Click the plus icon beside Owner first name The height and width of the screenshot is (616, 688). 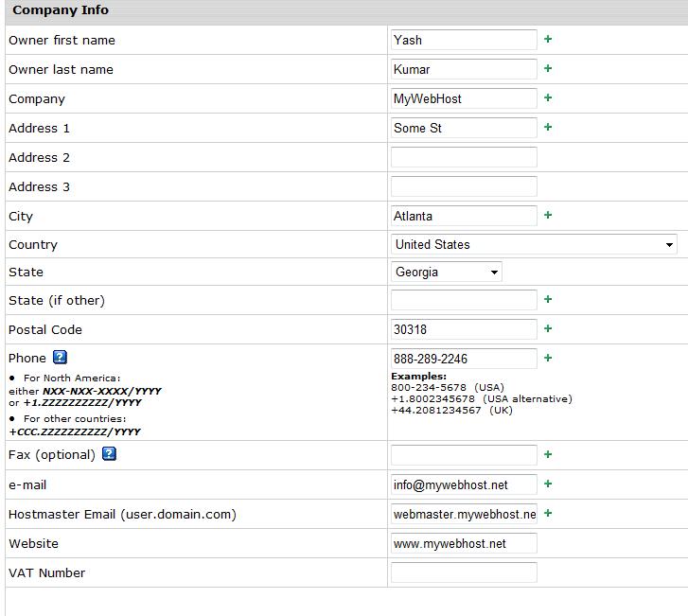(x=548, y=39)
